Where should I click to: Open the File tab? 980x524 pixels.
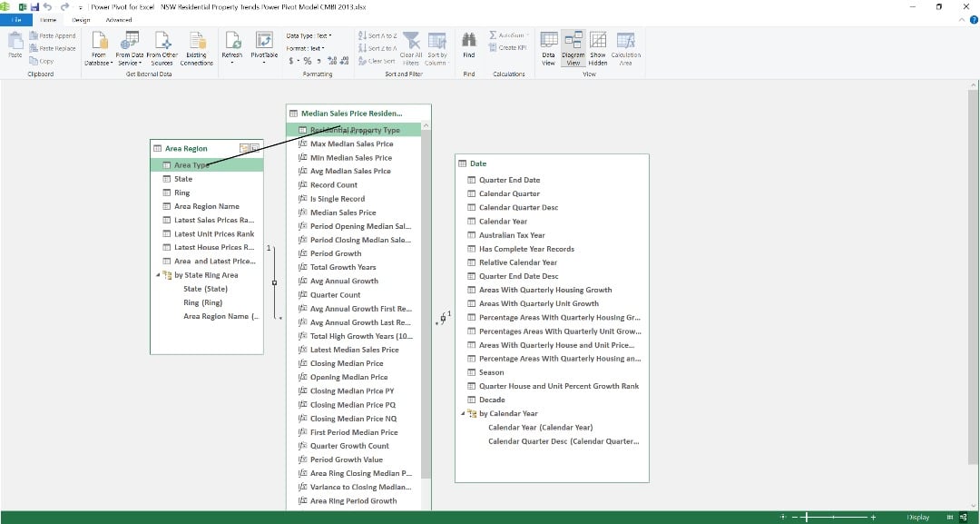16,20
